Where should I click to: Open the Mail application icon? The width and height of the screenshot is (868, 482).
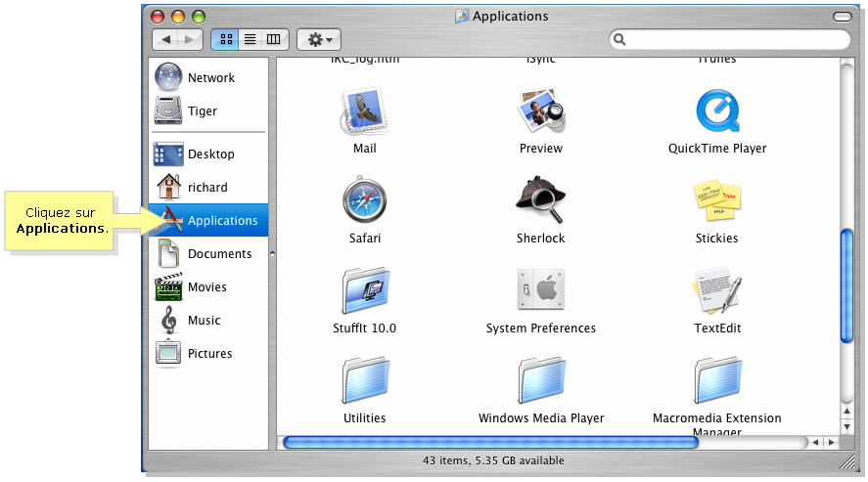[364, 110]
